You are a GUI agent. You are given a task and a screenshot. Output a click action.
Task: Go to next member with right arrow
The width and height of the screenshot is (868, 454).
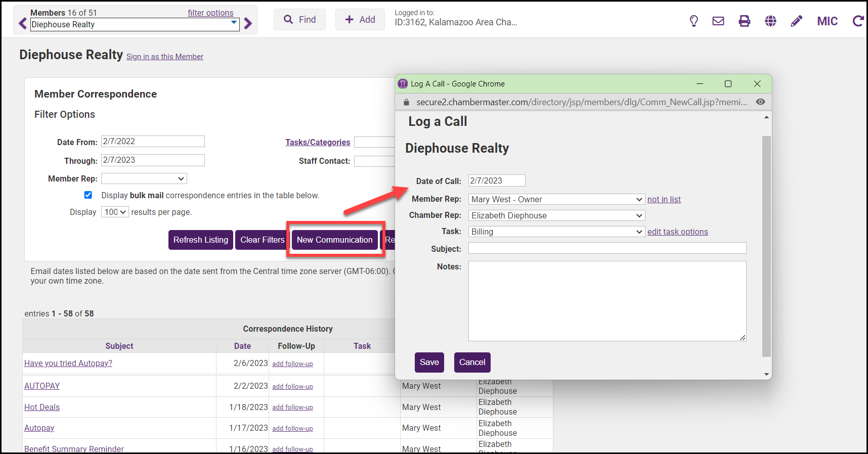click(248, 24)
